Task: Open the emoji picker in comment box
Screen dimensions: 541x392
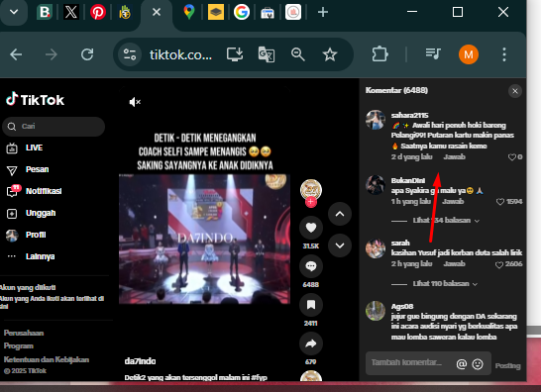Action: (x=478, y=364)
